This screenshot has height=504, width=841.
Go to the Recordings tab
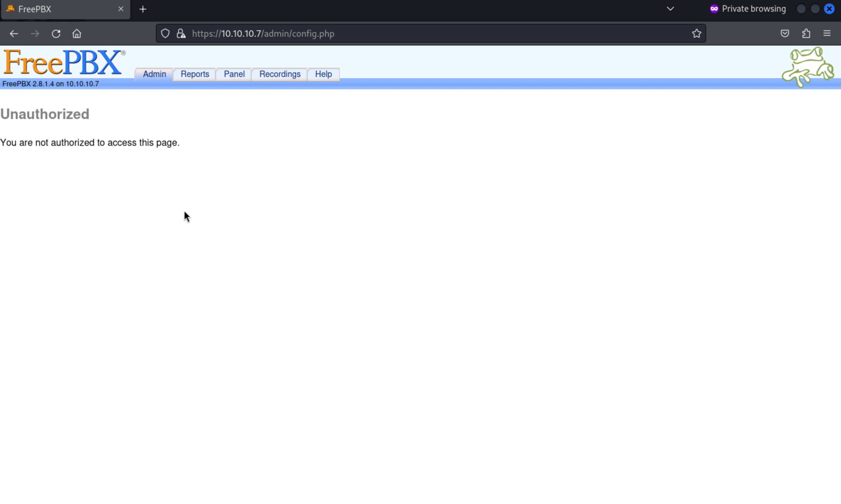[x=280, y=74]
